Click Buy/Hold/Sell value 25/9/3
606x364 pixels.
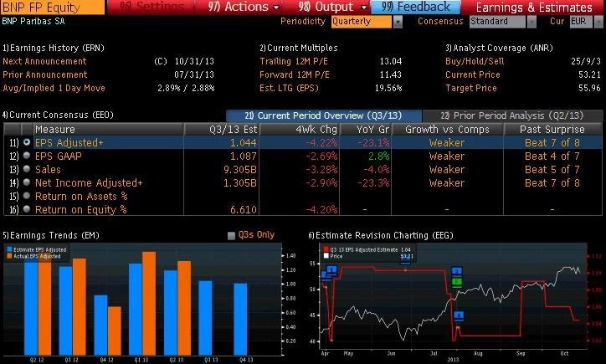click(586, 61)
